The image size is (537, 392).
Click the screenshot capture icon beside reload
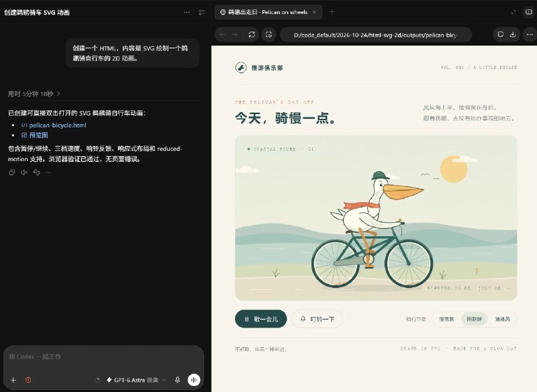(x=269, y=35)
